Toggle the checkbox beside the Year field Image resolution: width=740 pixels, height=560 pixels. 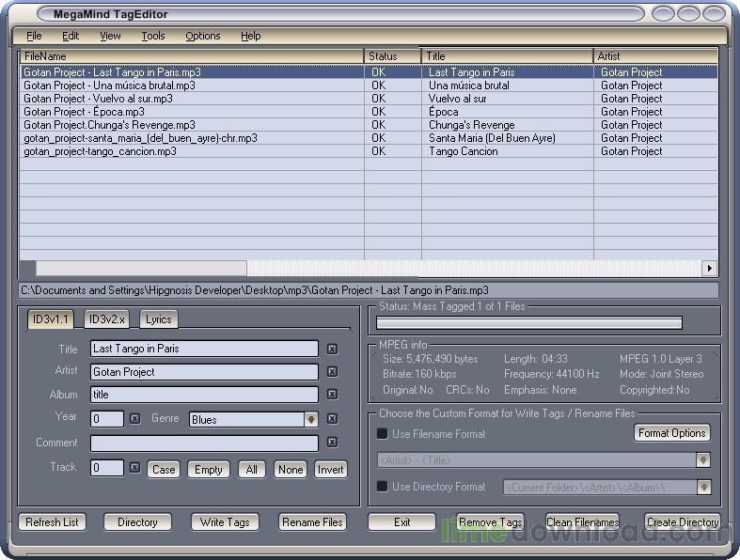point(134,419)
